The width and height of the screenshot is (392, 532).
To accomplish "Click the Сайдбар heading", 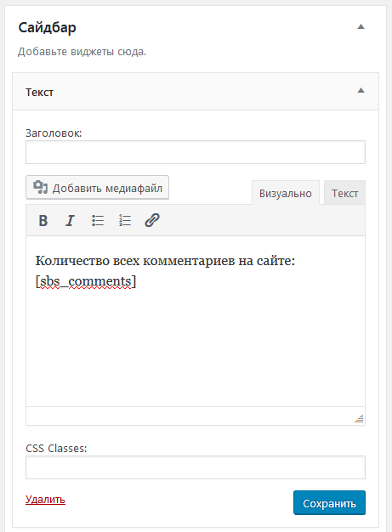I will tap(47, 28).
